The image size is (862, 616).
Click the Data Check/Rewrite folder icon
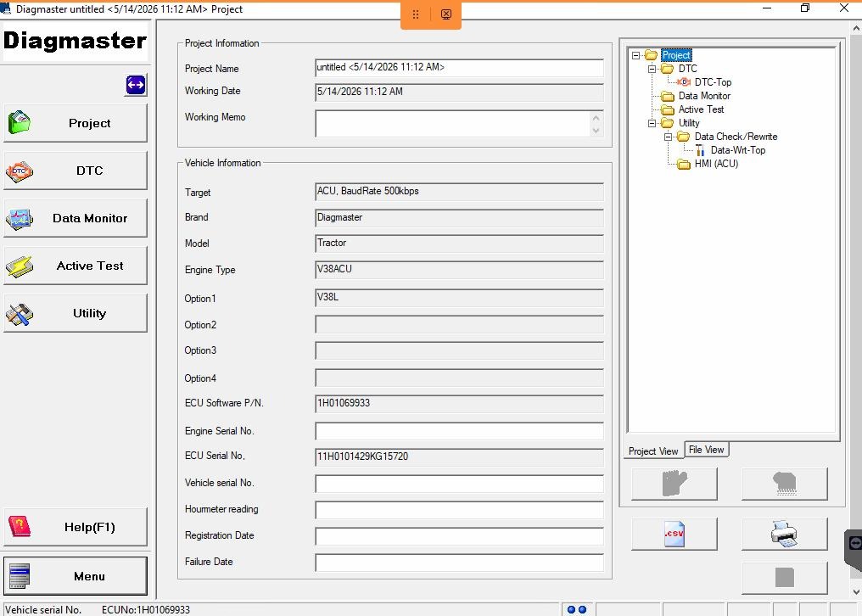tap(683, 137)
